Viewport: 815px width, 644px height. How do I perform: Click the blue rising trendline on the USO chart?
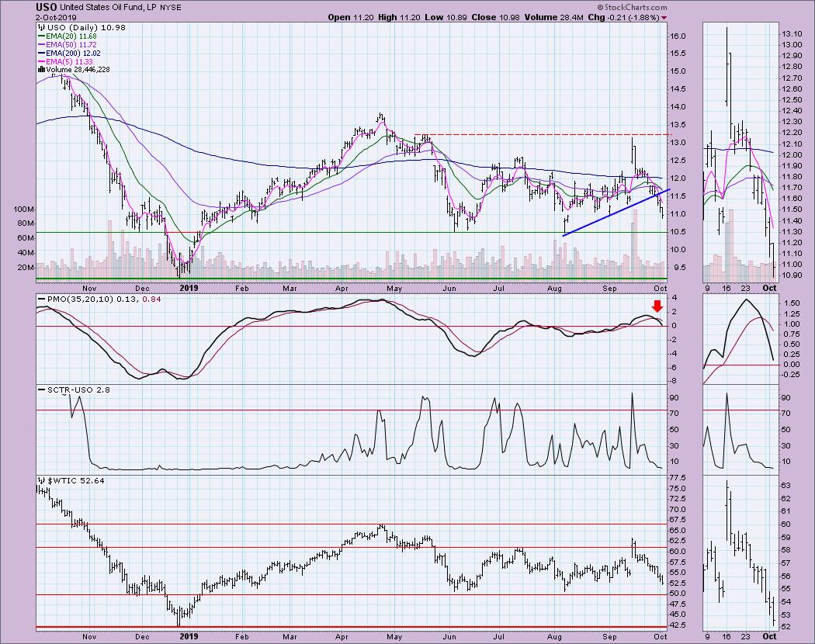click(x=617, y=212)
